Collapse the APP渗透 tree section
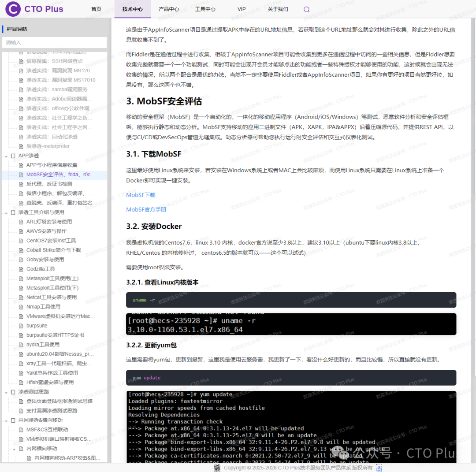 (x=6, y=156)
